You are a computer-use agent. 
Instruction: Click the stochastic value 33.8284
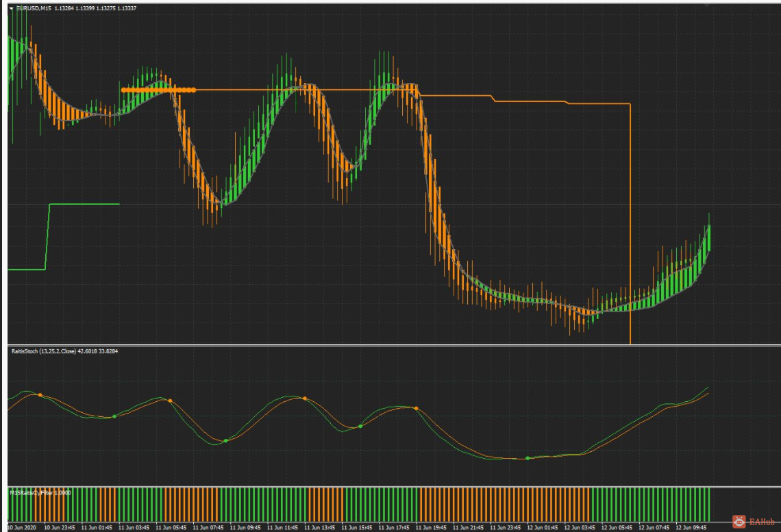[x=108, y=351]
